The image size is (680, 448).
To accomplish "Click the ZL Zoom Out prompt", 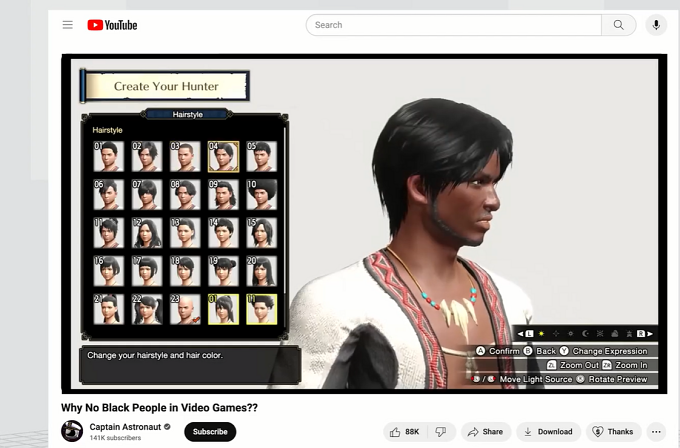I will (x=572, y=365).
